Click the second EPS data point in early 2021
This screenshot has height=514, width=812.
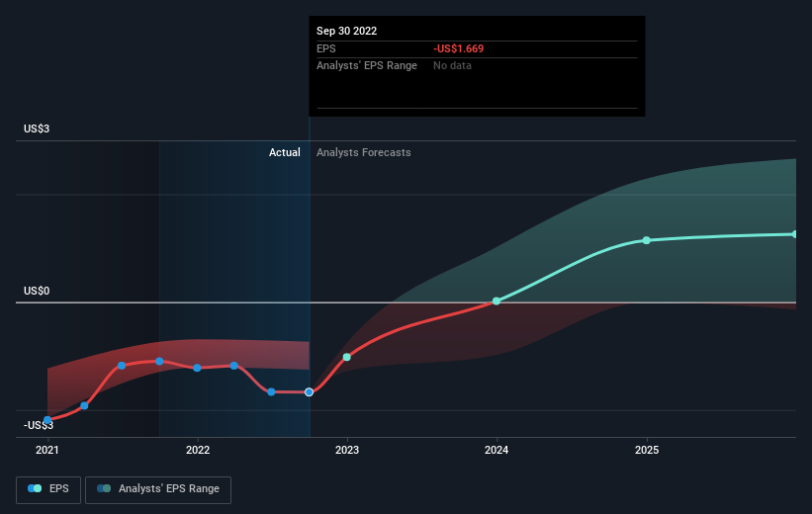(x=84, y=405)
